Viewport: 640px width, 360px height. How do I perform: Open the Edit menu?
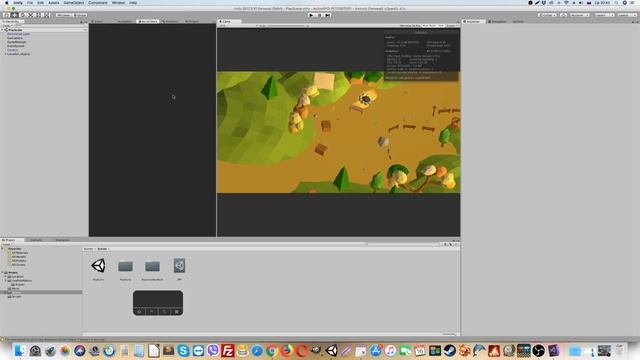[x=40, y=2]
